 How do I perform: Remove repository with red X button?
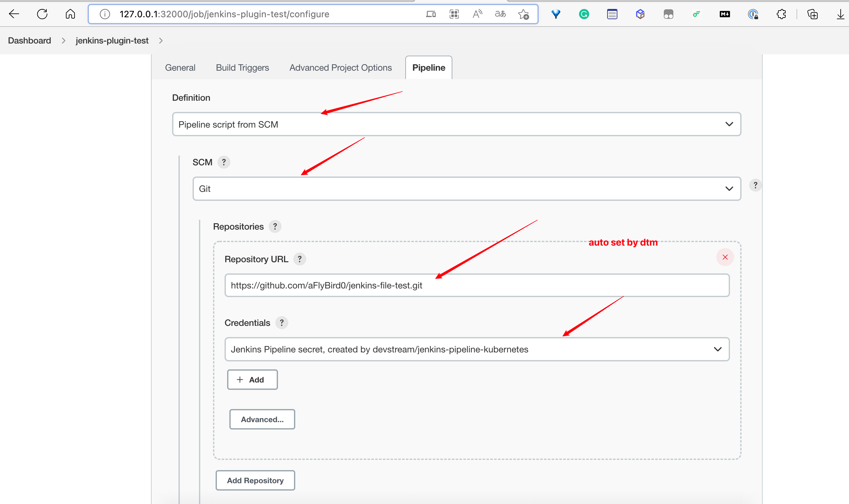(x=725, y=257)
